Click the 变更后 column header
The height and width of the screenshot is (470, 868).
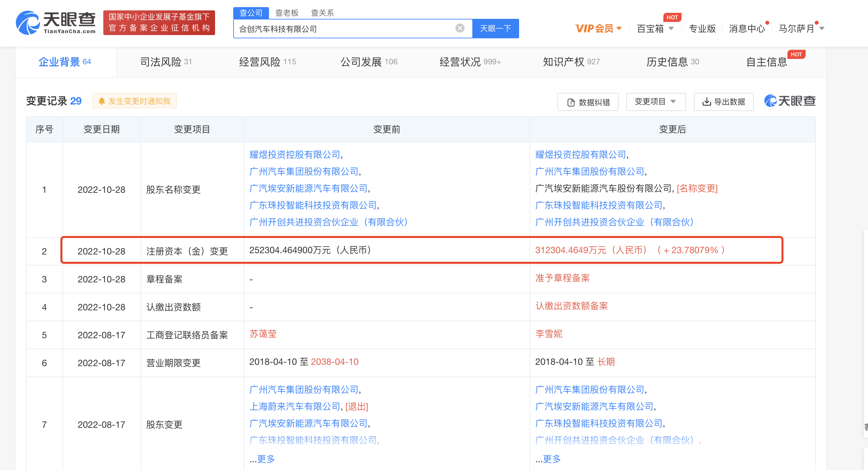point(672,129)
